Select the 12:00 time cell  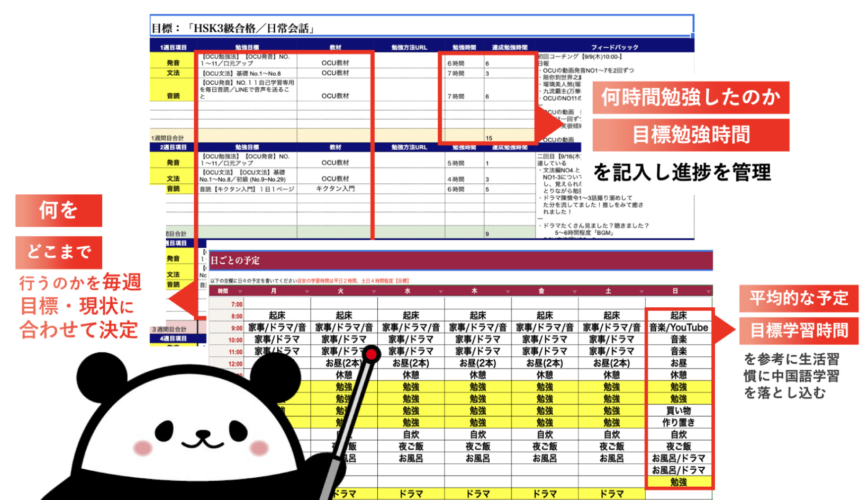(x=227, y=364)
